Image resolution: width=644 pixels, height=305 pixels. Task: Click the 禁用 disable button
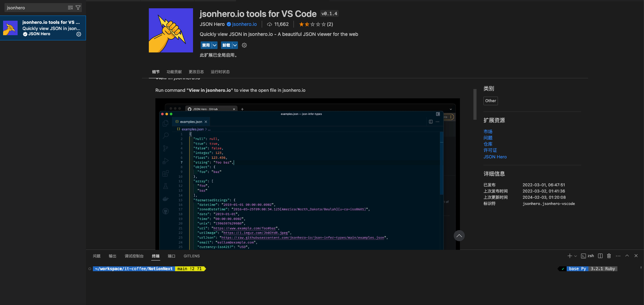click(x=206, y=45)
